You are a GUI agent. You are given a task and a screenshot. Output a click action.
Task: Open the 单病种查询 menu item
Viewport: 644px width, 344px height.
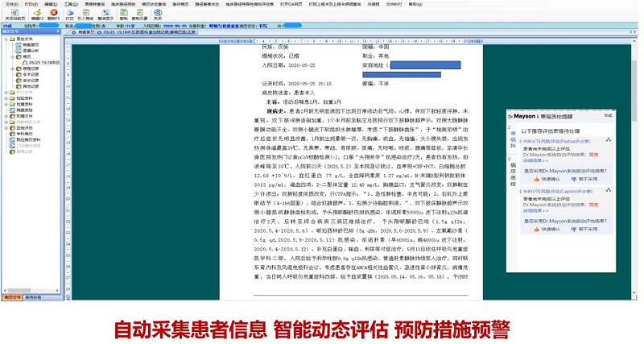[94, 4]
